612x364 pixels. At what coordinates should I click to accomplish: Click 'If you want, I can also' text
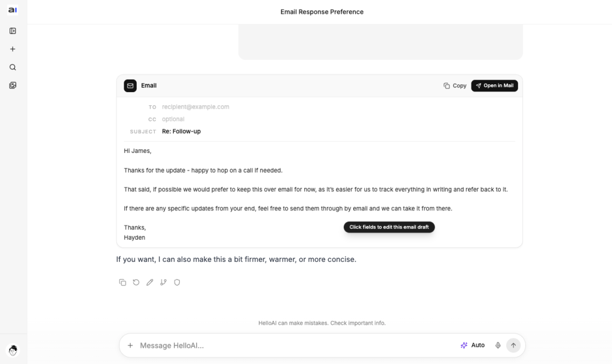(236, 259)
